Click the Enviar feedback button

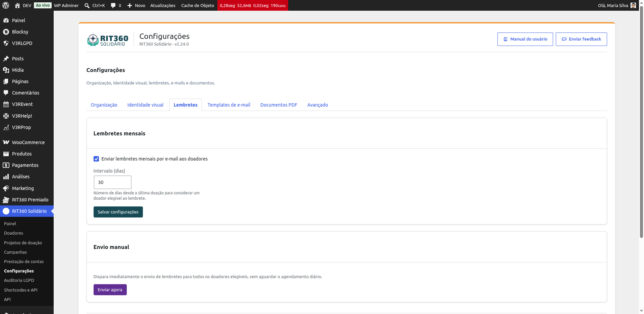pyautogui.click(x=581, y=39)
